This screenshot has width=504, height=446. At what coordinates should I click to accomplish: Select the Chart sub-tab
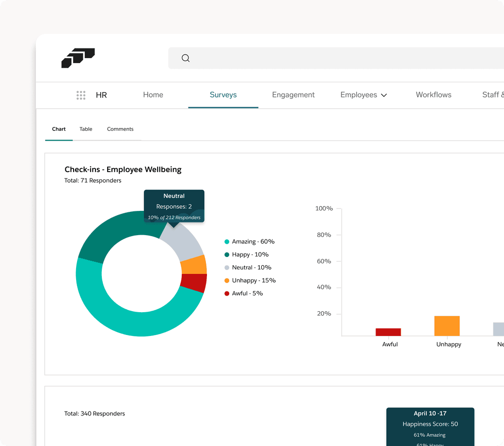(x=59, y=129)
